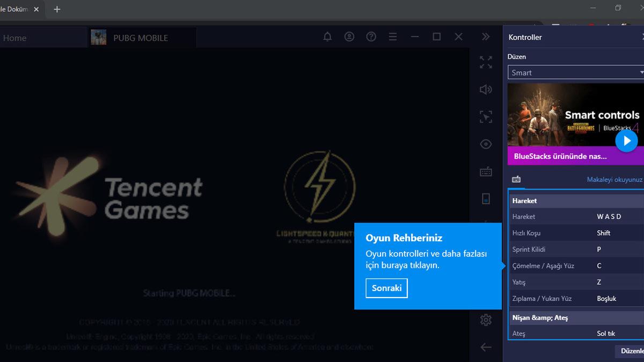Screen dimensions: 644x362
Task: Click the Sonraki button in the game guide popup
Action: [386, 288]
